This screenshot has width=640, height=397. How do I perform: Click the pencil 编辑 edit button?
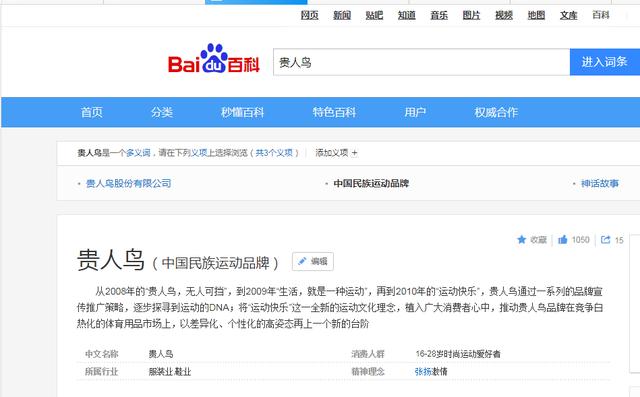pos(313,262)
